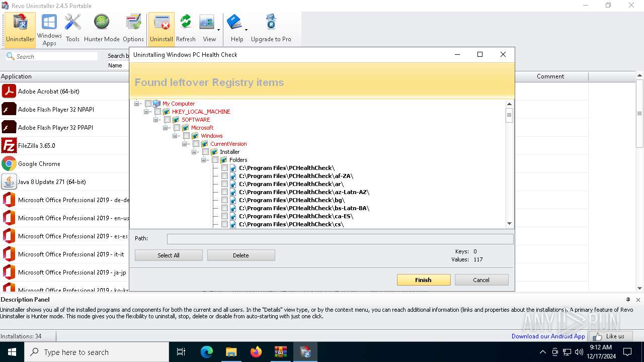
Task: Check the Folders key checkbox
Action: pos(215,160)
